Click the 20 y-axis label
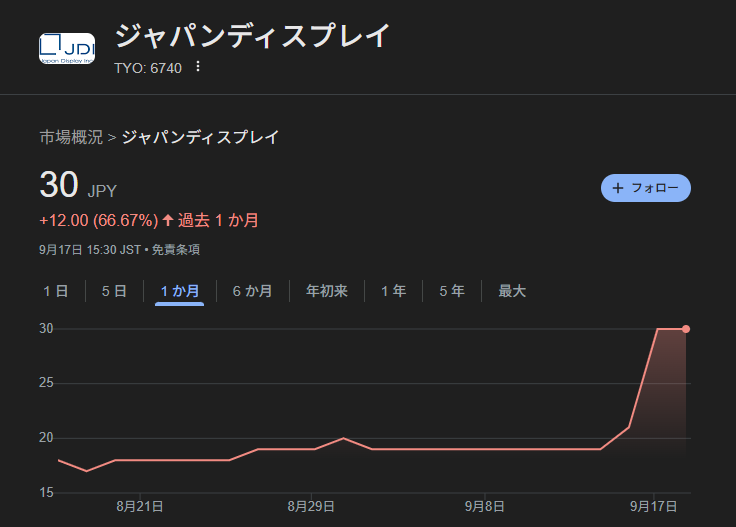This screenshot has width=736, height=527. pos(46,438)
